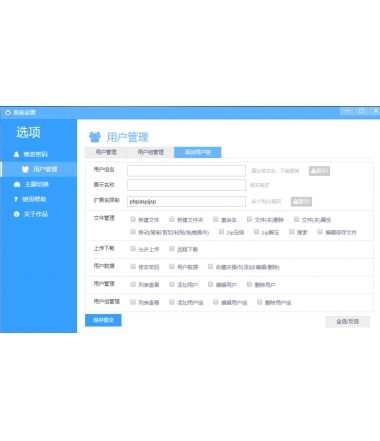Click the 修改密码 user icon in sidebar
The width and height of the screenshot is (380, 441).
click(16, 154)
